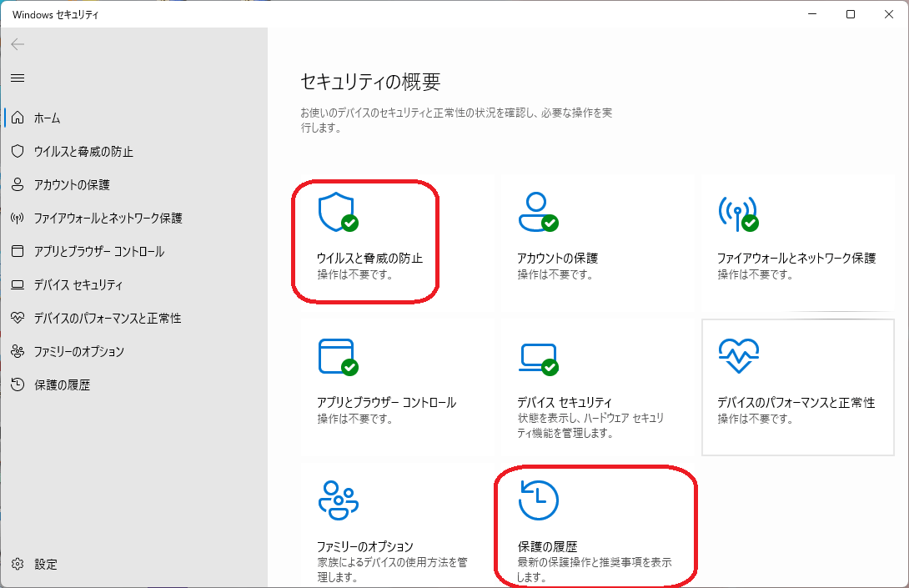Click the large family people icon in the tile grid
Image resolution: width=909 pixels, height=588 pixels.
tap(339, 500)
